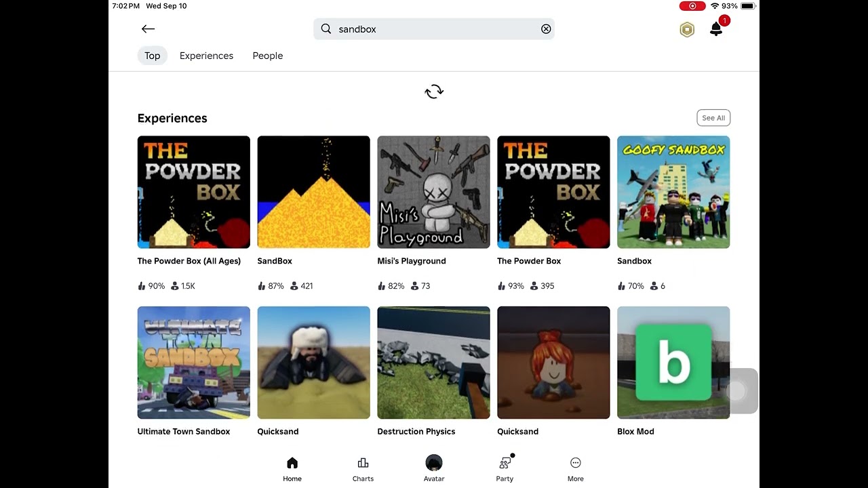
Task: Tap the floating assistive touch button
Action: (x=736, y=391)
